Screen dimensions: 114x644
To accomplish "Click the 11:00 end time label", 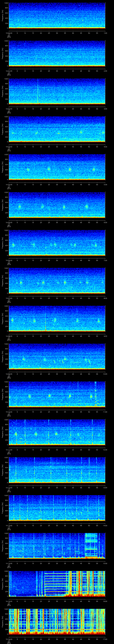I will (x=105, y=412).
